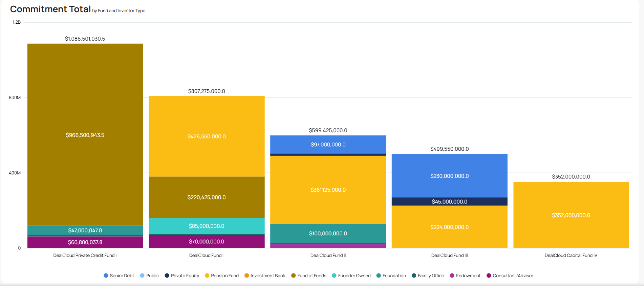Screen dimensions: 644x286
Task: Click the $599,425,000.0 total label
Action: pos(328,130)
